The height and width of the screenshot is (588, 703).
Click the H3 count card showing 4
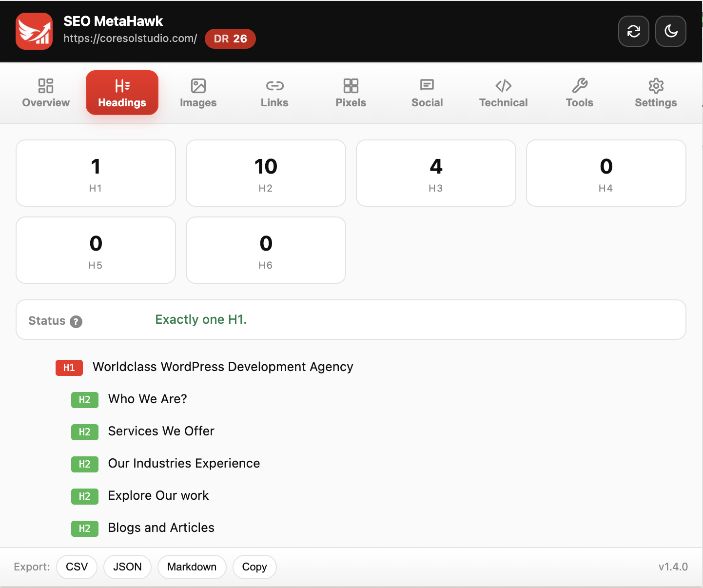pos(436,173)
